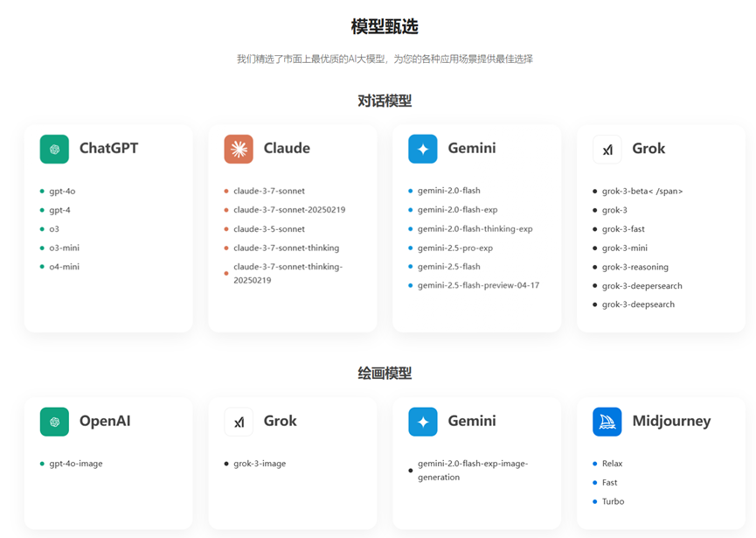This screenshot has height=538, width=756.
Task: Select the gpt-4 model entry
Action: click(59, 210)
